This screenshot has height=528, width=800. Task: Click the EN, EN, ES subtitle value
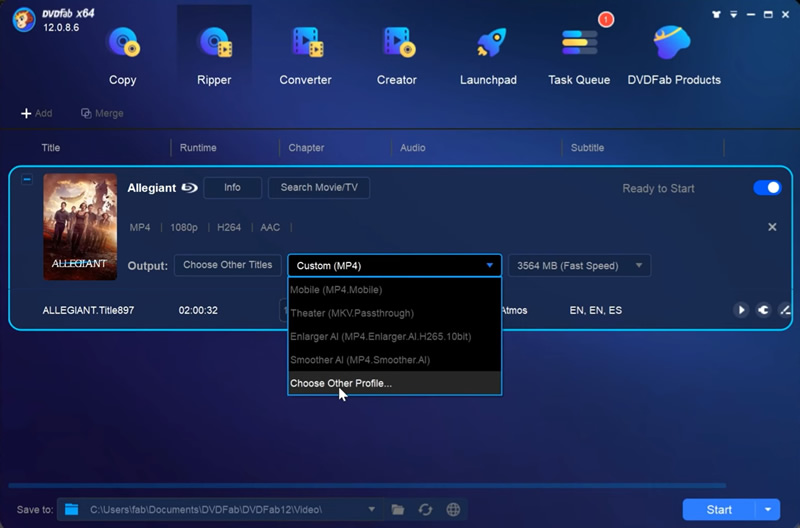(x=595, y=310)
